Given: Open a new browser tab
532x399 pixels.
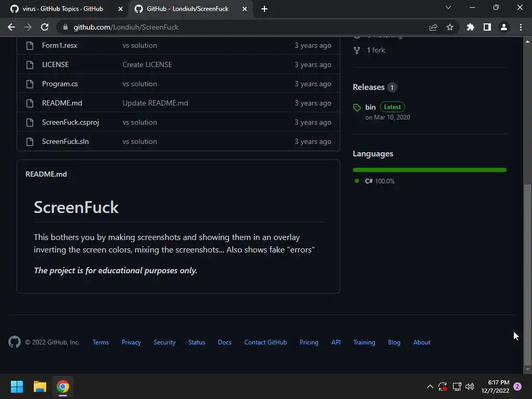Looking at the screenshot, I should pyautogui.click(x=264, y=9).
